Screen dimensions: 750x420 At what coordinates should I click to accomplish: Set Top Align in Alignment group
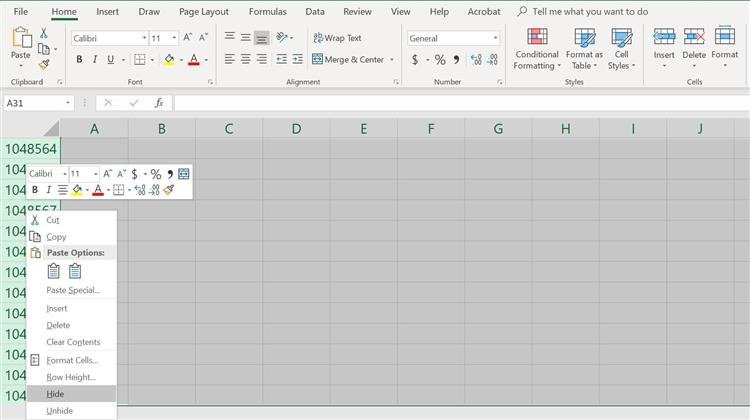pos(230,37)
